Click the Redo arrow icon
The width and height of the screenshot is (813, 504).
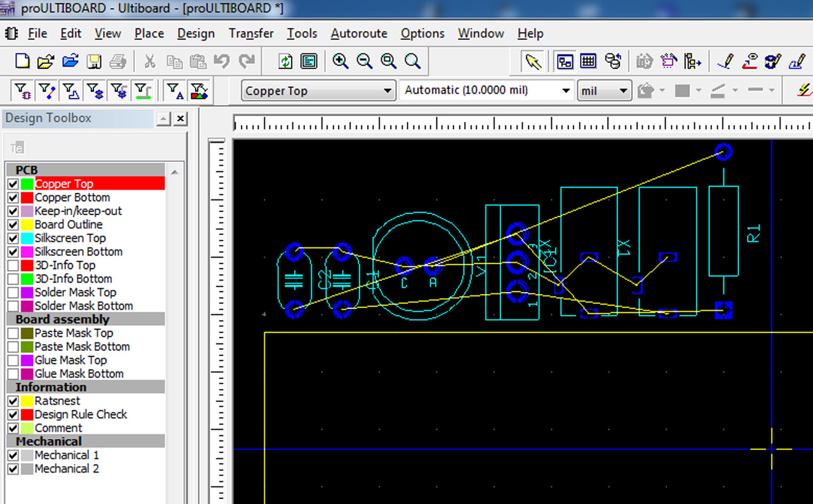pos(246,61)
